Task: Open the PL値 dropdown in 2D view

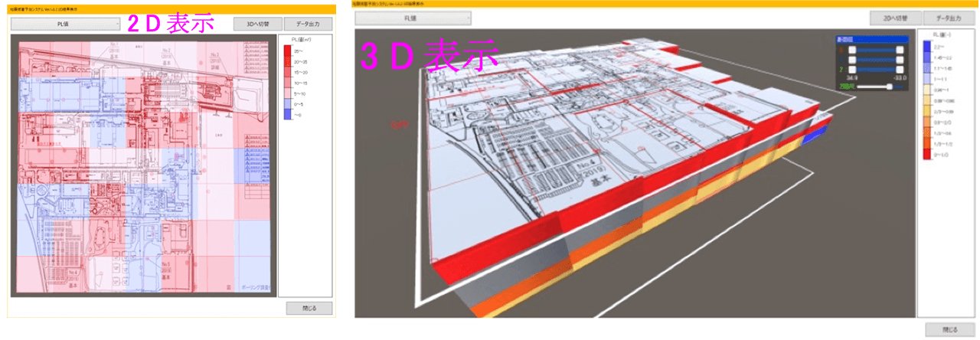Action: [x=65, y=24]
